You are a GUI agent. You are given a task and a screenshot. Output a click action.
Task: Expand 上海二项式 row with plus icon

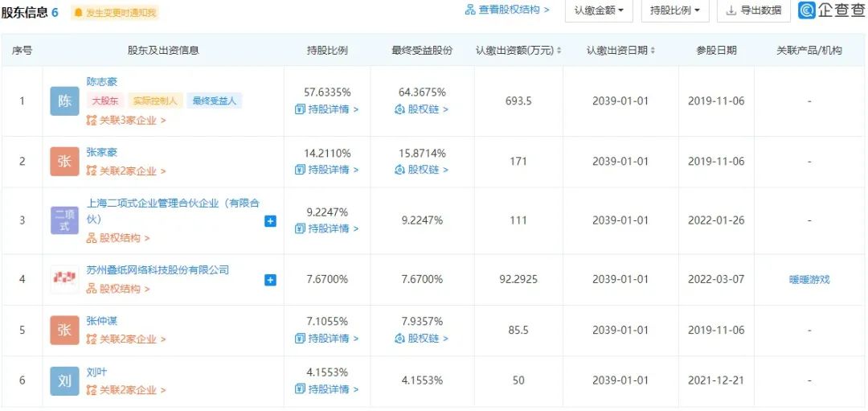pyautogui.click(x=270, y=221)
